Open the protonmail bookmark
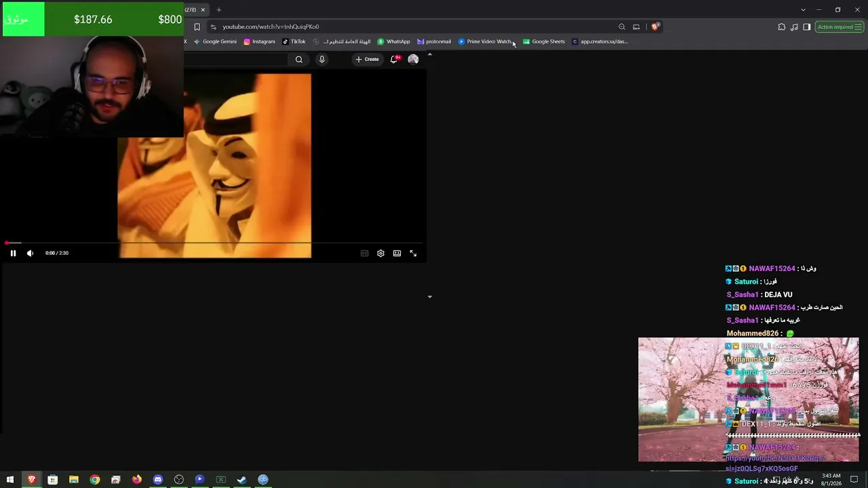 (434, 41)
